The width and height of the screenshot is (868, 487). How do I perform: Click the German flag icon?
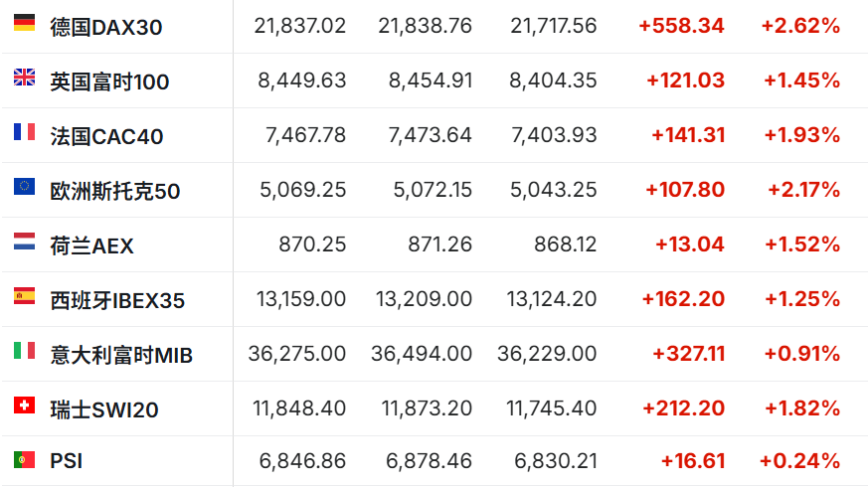pyautogui.click(x=24, y=23)
